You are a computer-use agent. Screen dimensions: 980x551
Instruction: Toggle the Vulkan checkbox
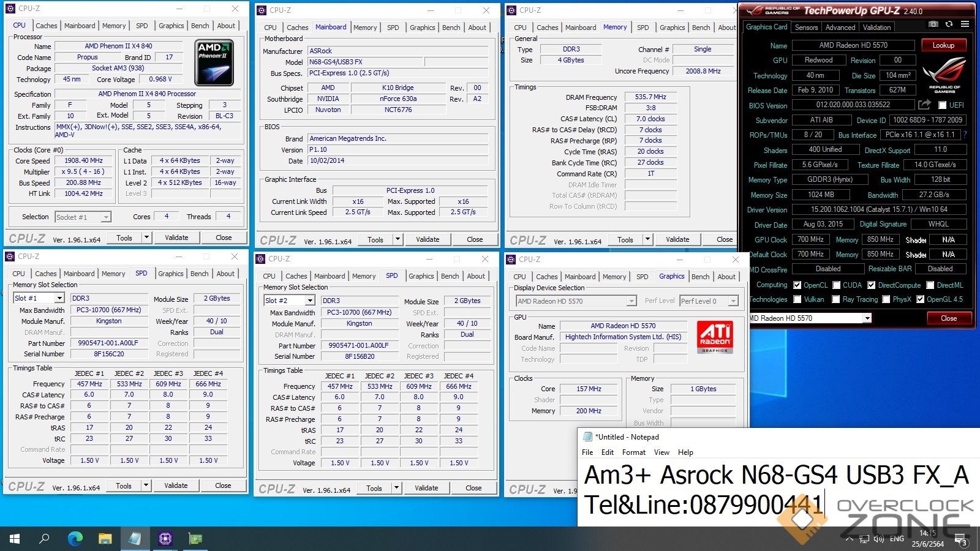point(797,299)
